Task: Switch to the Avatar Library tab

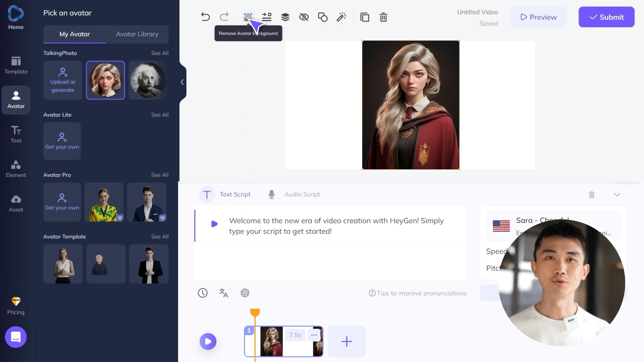Action: click(137, 34)
